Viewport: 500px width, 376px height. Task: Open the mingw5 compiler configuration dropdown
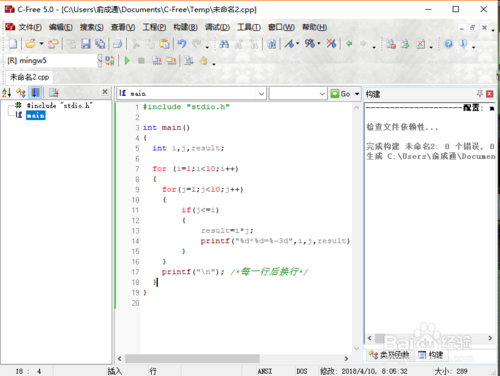100,61
